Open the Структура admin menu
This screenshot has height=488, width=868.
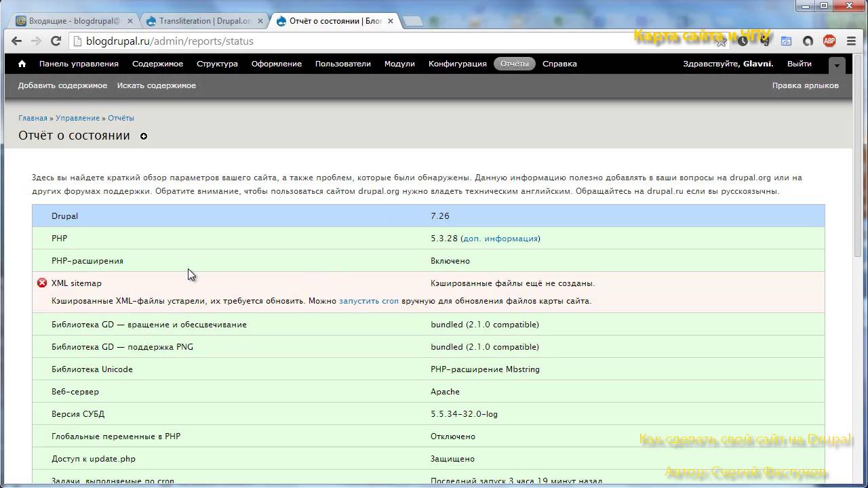click(217, 64)
